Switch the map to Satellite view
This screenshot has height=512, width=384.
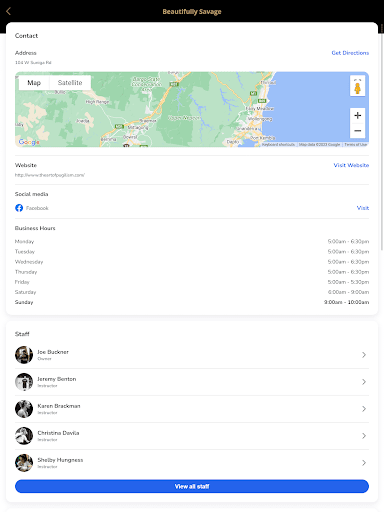click(x=70, y=83)
